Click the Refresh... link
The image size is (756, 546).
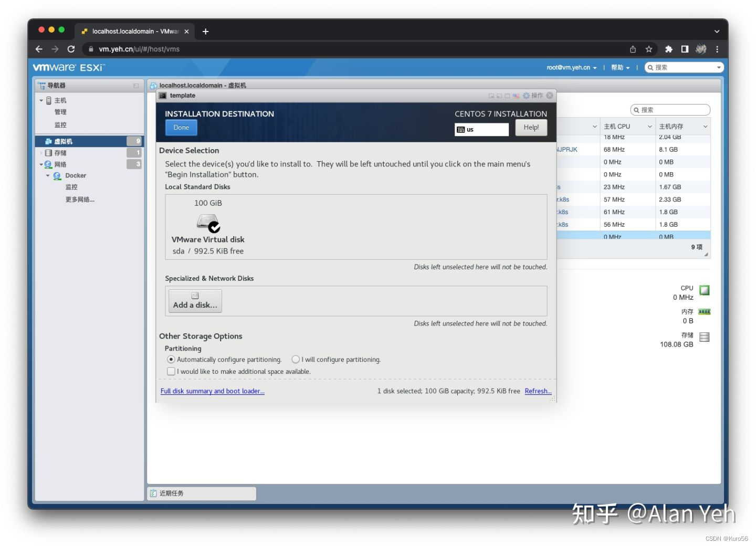pyautogui.click(x=538, y=391)
